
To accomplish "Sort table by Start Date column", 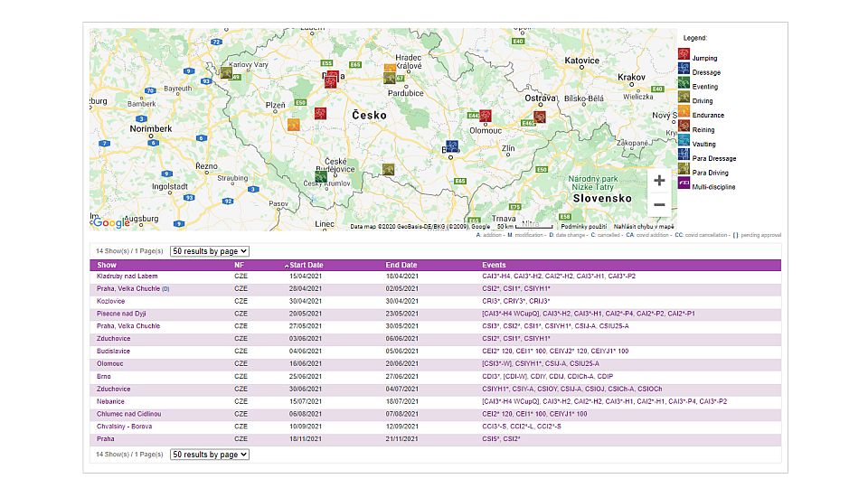I will 306,265.
